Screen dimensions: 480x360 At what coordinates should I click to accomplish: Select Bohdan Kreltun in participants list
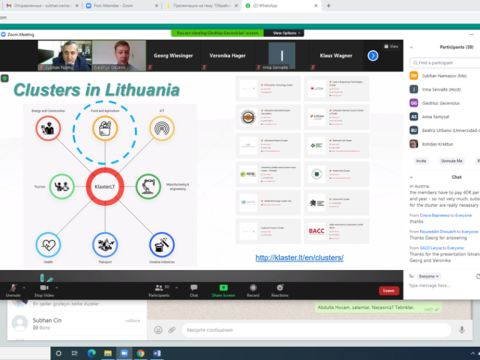pos(445,144)
